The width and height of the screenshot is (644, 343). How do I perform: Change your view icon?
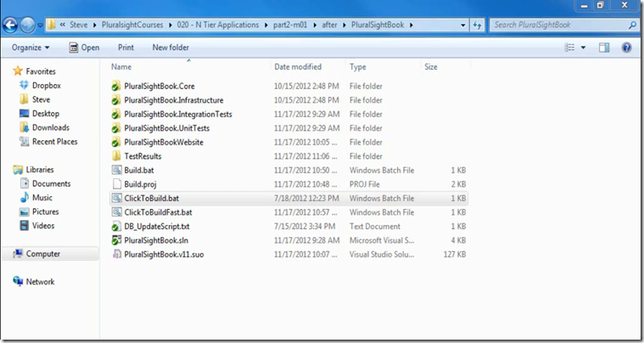569,48
